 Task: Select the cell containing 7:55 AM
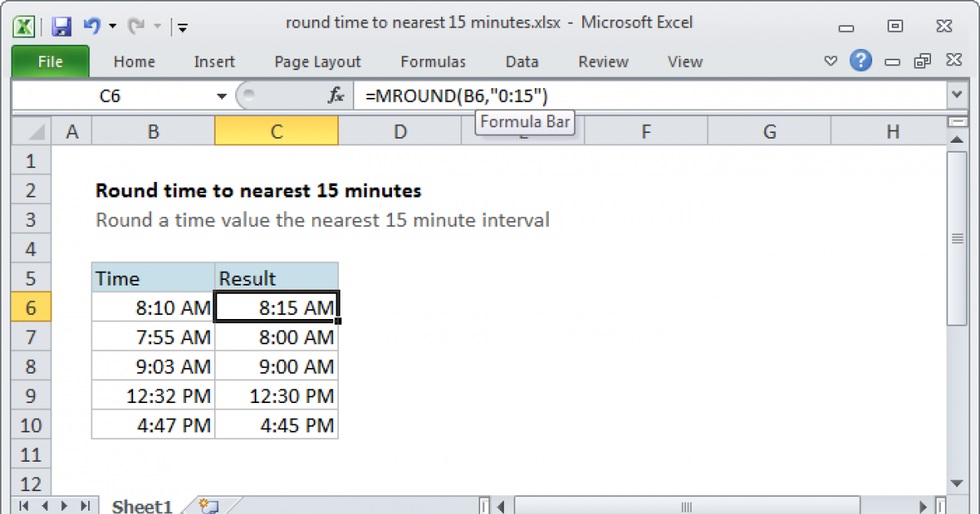point(154,337)
